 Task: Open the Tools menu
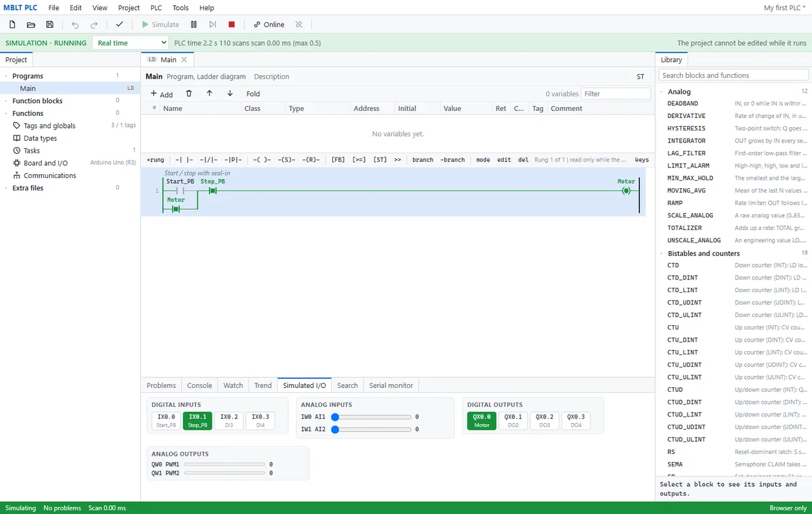[181, 8]
